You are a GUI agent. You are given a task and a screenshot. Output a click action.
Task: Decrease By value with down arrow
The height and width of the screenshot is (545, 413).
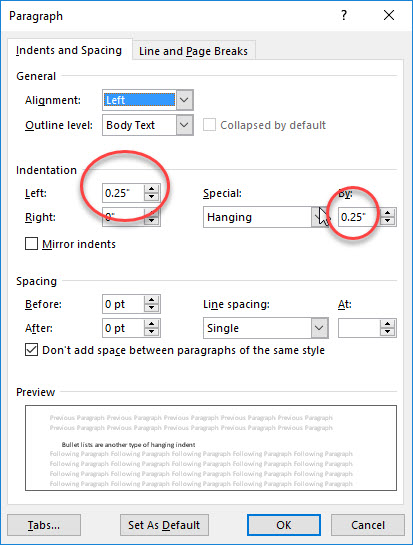tap(388, 221)
